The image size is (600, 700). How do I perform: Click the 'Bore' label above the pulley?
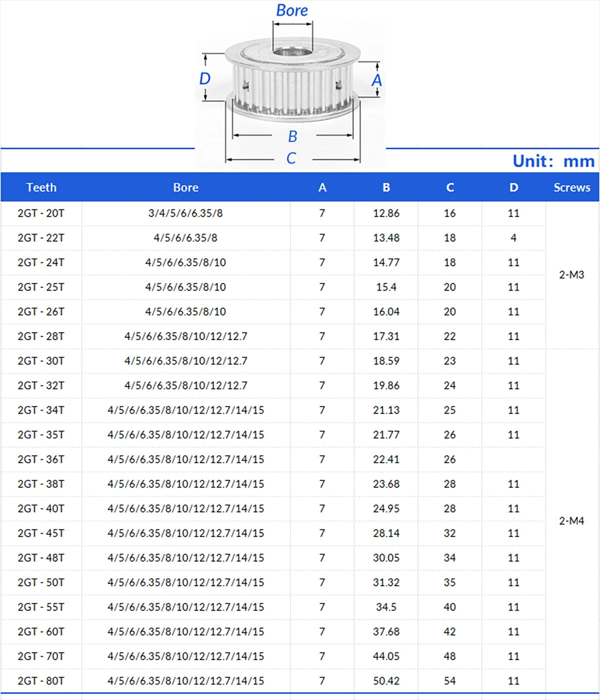292,10
